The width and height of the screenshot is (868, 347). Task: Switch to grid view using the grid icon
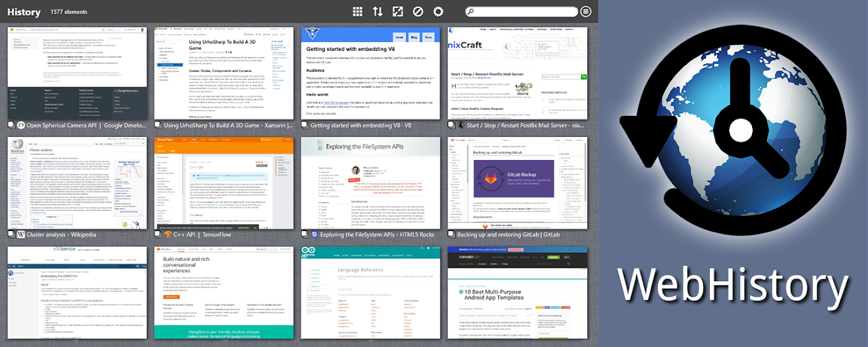[x=357, y=12]
